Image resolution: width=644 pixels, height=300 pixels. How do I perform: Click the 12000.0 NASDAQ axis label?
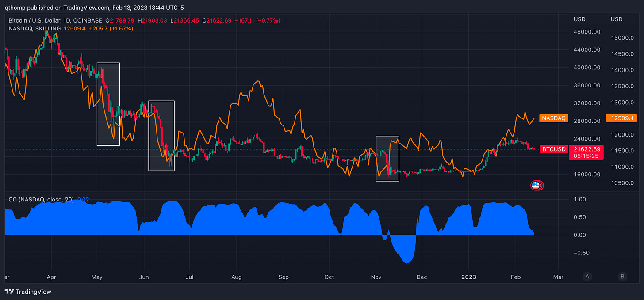click(x=622, y=135)
